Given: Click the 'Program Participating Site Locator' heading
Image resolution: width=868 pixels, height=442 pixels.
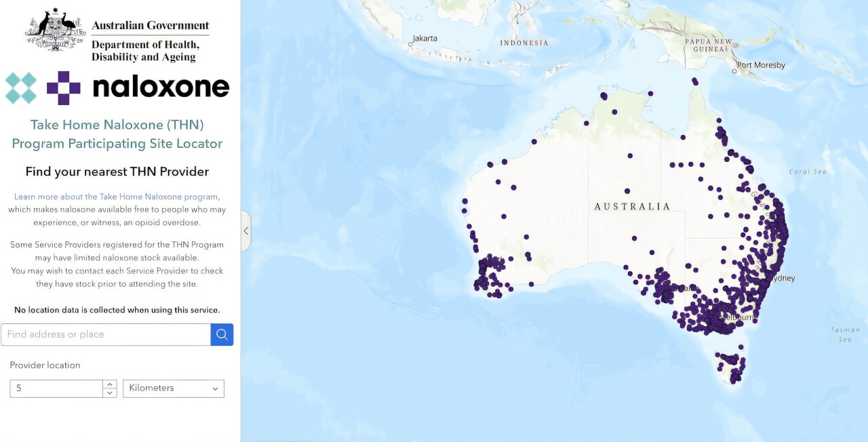Looking at the screenshot, I should tap(117, 144).
